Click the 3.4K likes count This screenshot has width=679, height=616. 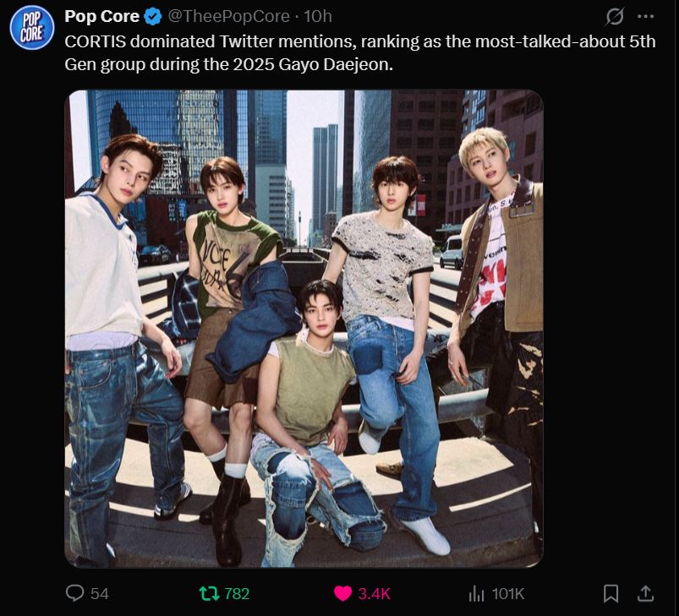coord(374,593)
